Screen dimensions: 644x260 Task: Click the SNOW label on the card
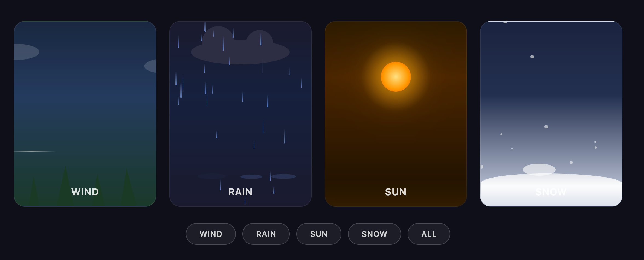click(551, 192)
